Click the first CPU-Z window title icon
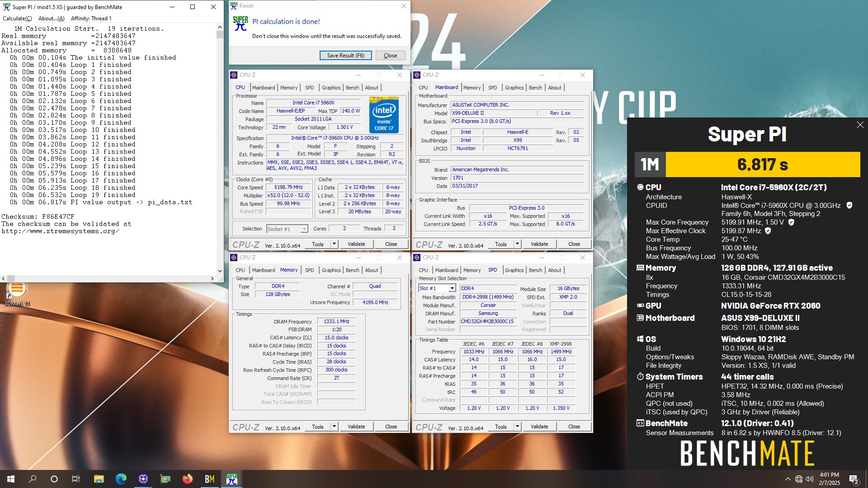Viewport: 868px width, 488px height. [x=234, y=75]
